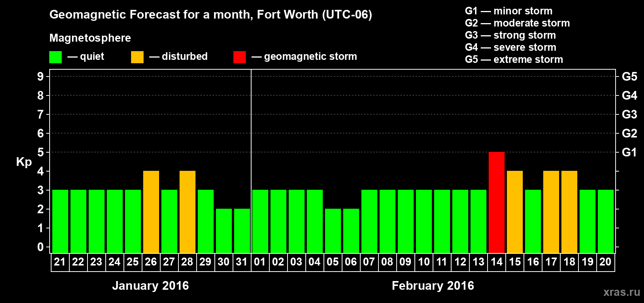Click the February 2016 month label
Image resolution: width=644 pixels, height=303 pixels.
pos(433,285)
